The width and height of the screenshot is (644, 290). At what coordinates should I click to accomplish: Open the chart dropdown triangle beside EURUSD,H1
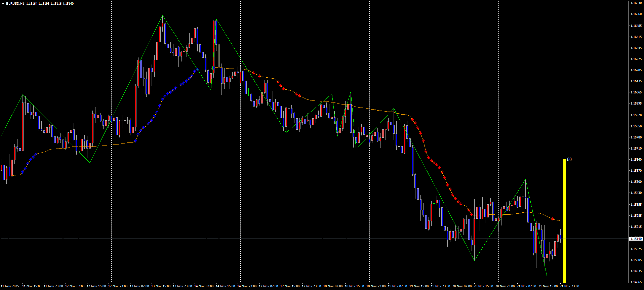3,4
